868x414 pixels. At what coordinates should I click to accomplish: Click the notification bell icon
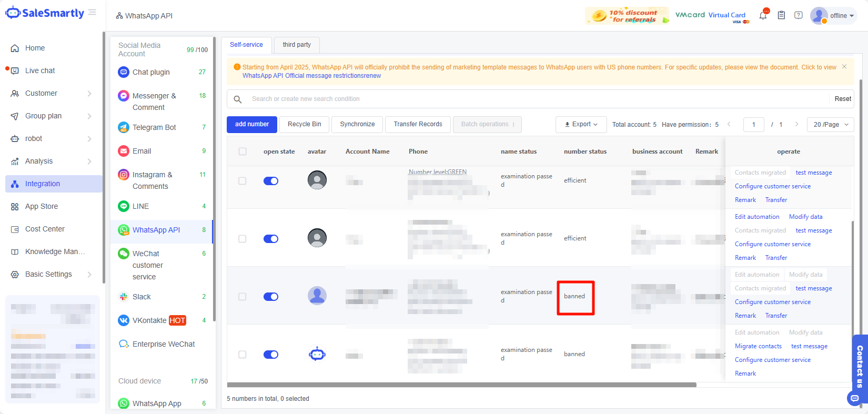tap(763, 16)
